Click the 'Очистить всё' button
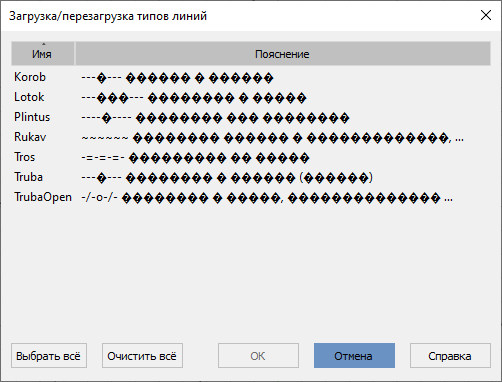 pos(142,356)
